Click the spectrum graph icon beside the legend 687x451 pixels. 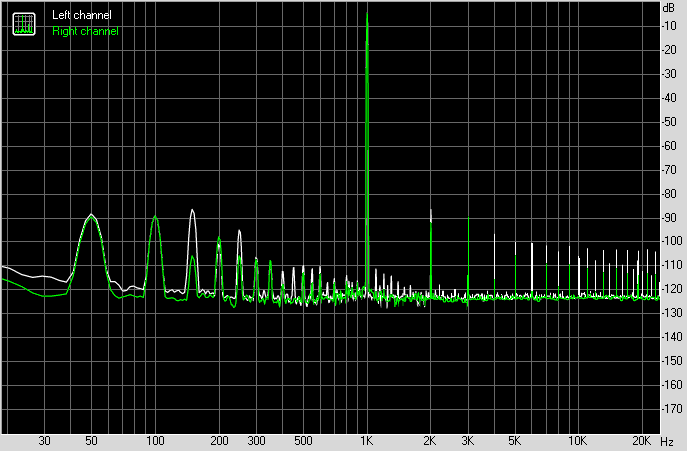click(x=24, y=24)
